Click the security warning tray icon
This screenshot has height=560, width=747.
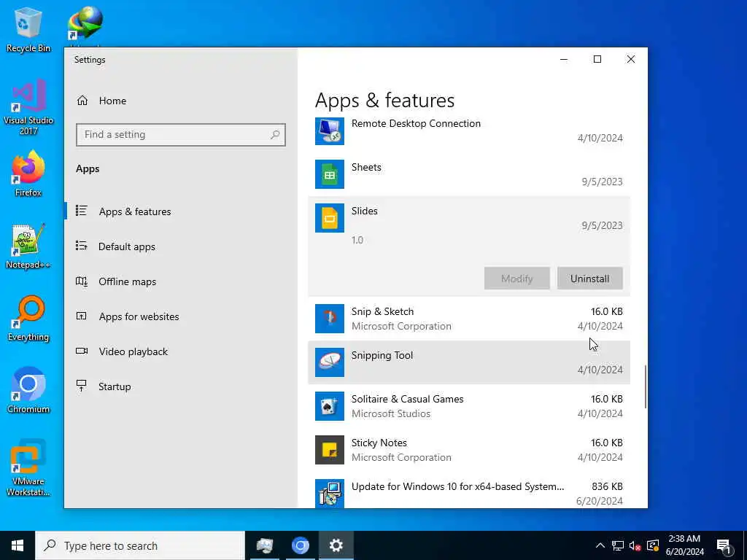653,545
